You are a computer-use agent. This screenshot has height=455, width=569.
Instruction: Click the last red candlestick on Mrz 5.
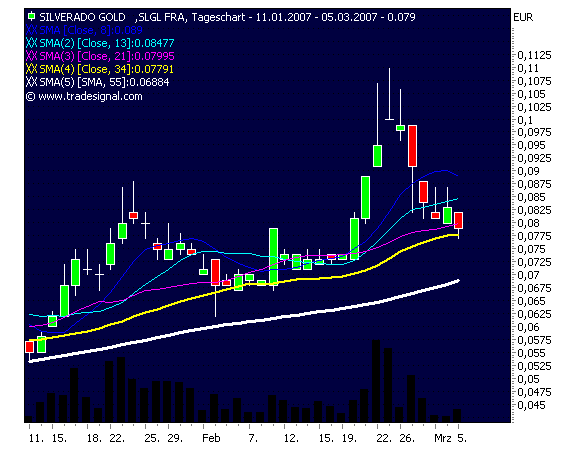pos(459,220)
